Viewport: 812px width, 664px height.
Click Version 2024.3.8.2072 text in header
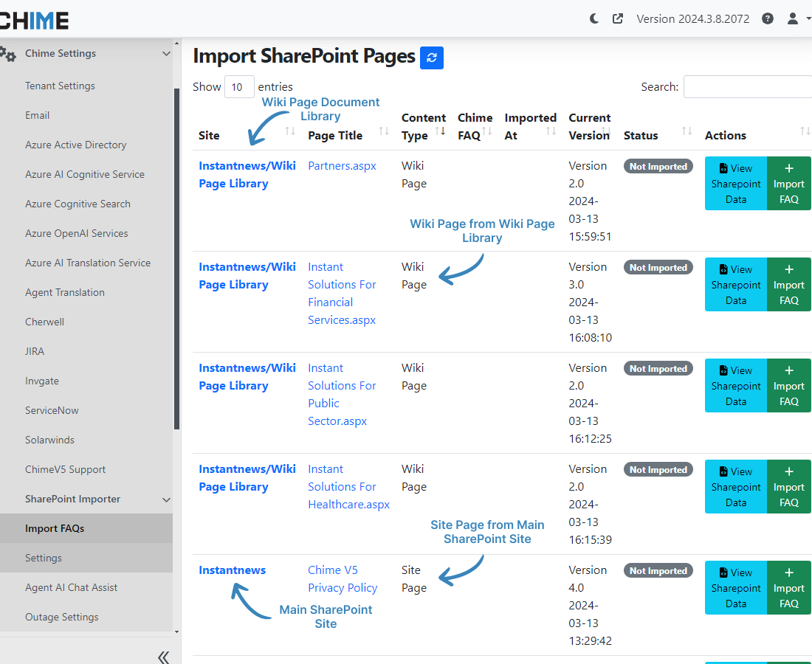(x=693, y=19)
